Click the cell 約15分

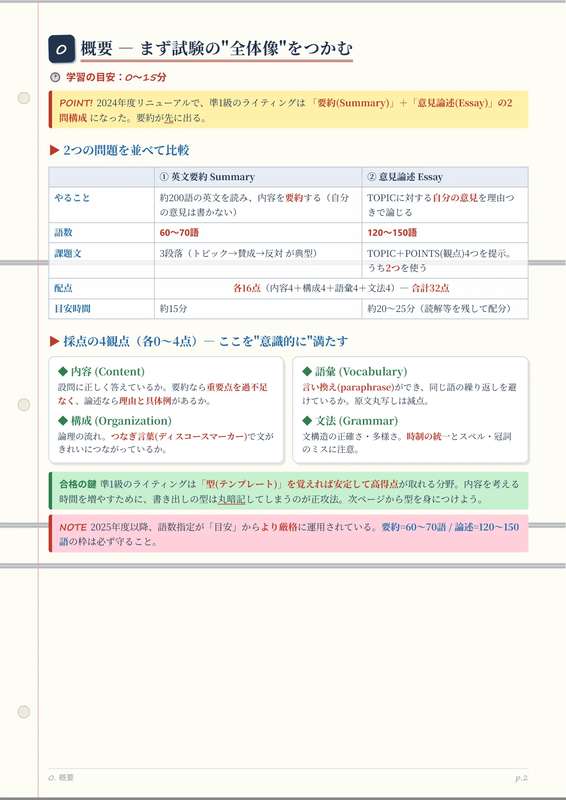pyautogui.click(x=173, y=309)
